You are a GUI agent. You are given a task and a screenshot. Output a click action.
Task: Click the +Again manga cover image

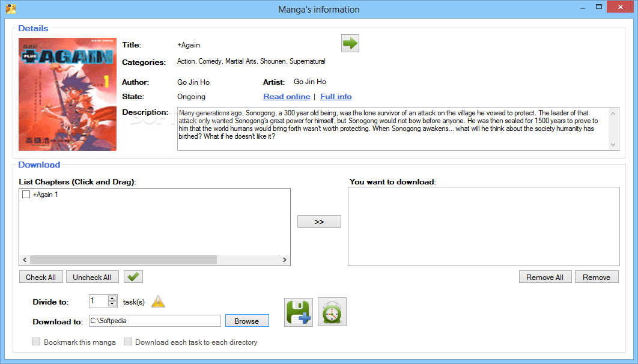[67, 94]
